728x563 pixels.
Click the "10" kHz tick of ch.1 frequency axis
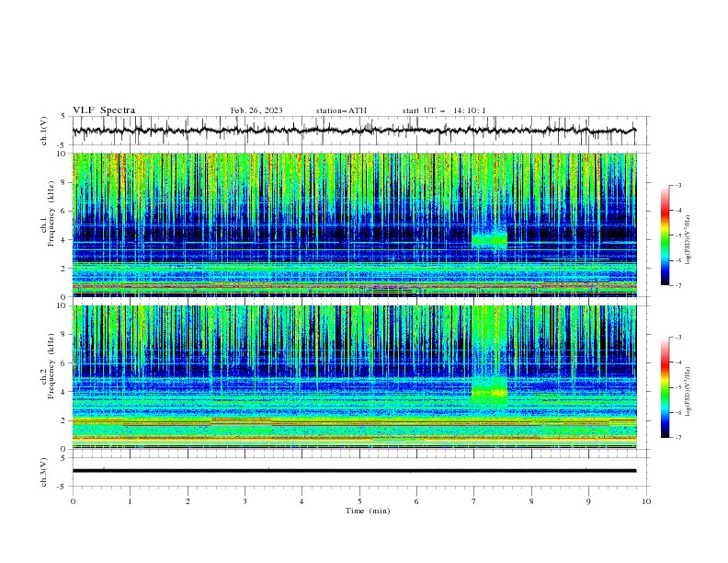pos(61,154)
